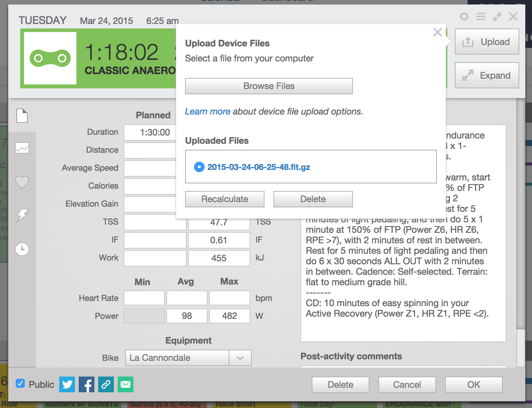Click the Expand button

tap(487, 76)
